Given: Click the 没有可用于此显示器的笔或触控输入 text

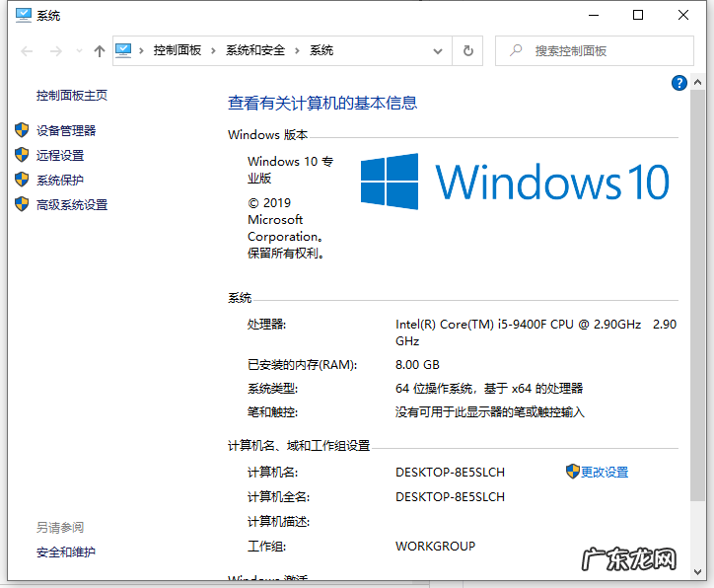Looking at the screenshot, I should (489, 412).
